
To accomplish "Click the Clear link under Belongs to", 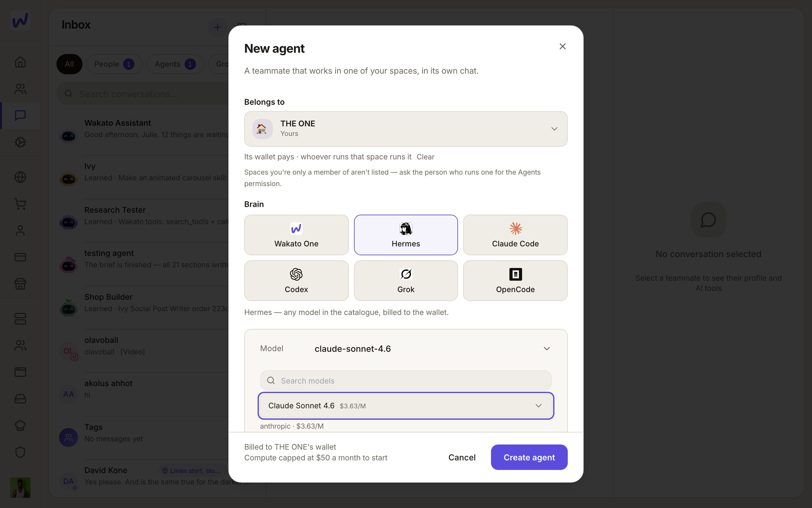I will point(425,157).
